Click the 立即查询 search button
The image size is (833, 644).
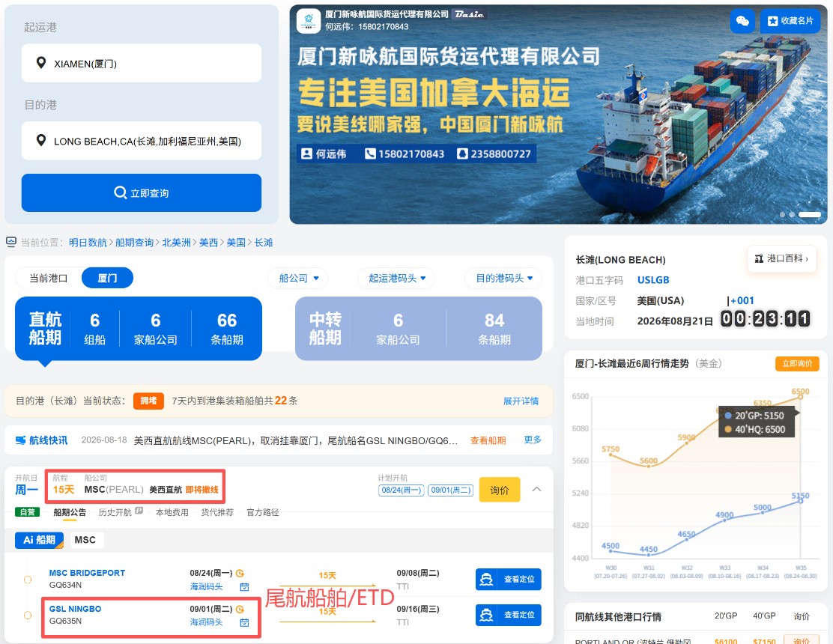[142, 192]
